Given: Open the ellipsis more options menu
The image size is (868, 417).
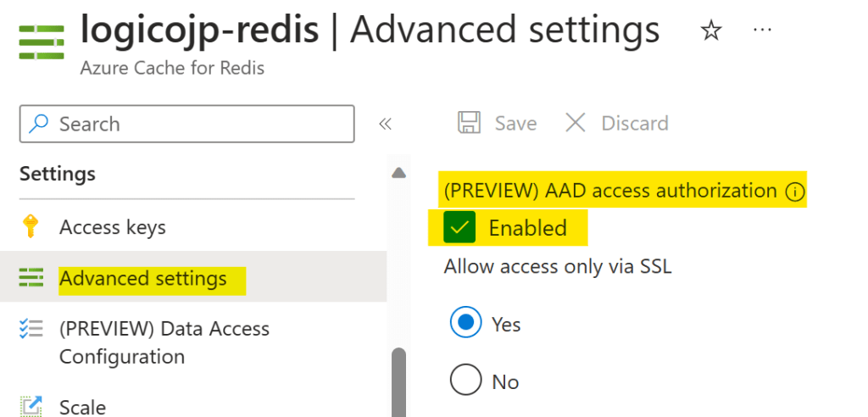Looking at the screenshot, I should click(x=762, y=31).
